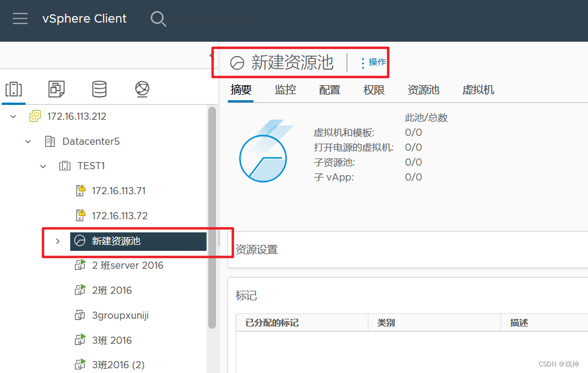Open the 配置 tab
Screen dimensions: 588x373
click(x=330, y=90)
